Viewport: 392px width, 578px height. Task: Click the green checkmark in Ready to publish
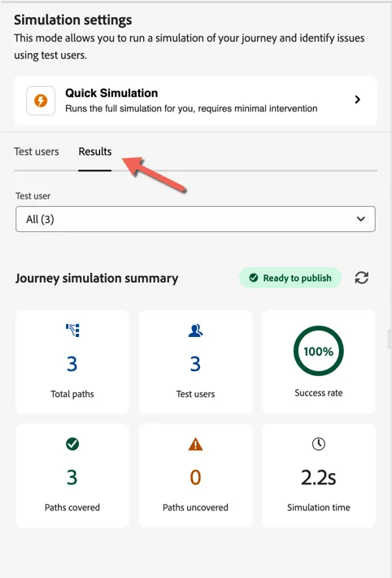254,278
